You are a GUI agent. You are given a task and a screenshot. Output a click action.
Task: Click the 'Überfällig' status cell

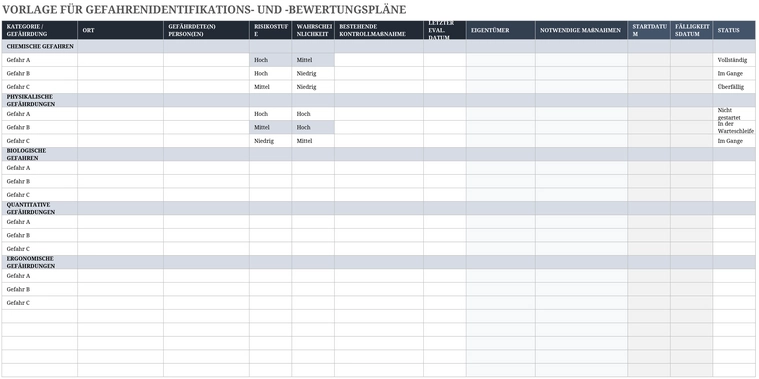click(x=734, y=87)
